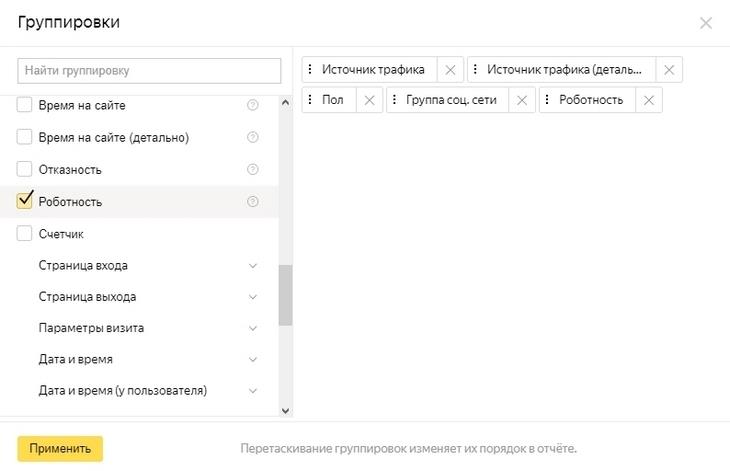Image resolution: width=730 pixels, height=471 pixels.
Task: Click the Применить button
Action: (60, 448)
